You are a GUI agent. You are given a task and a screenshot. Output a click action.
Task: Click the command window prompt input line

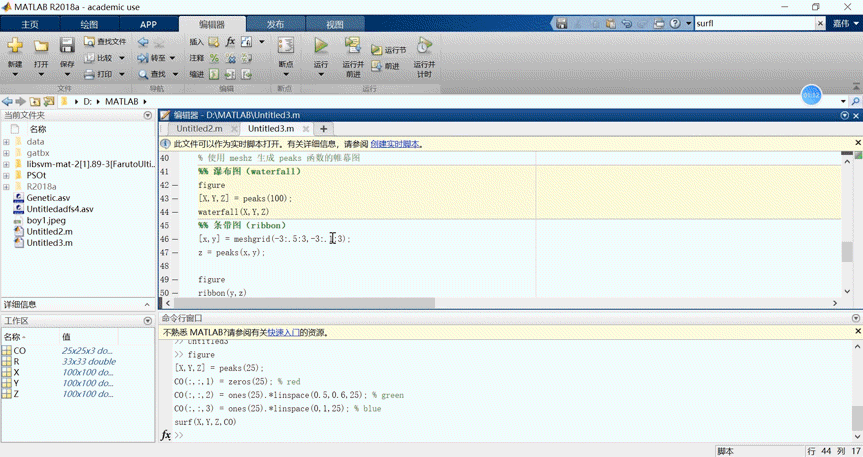(517, 435)
